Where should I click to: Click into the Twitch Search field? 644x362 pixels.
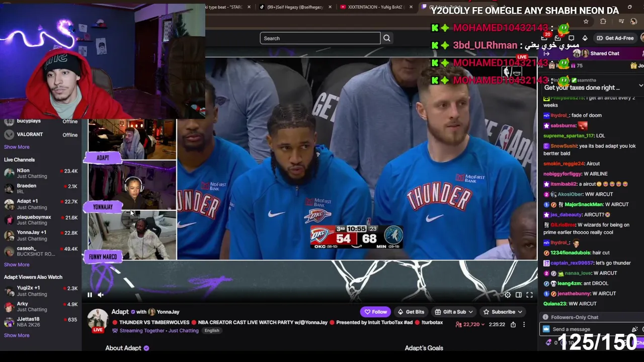tap(320, 38)
